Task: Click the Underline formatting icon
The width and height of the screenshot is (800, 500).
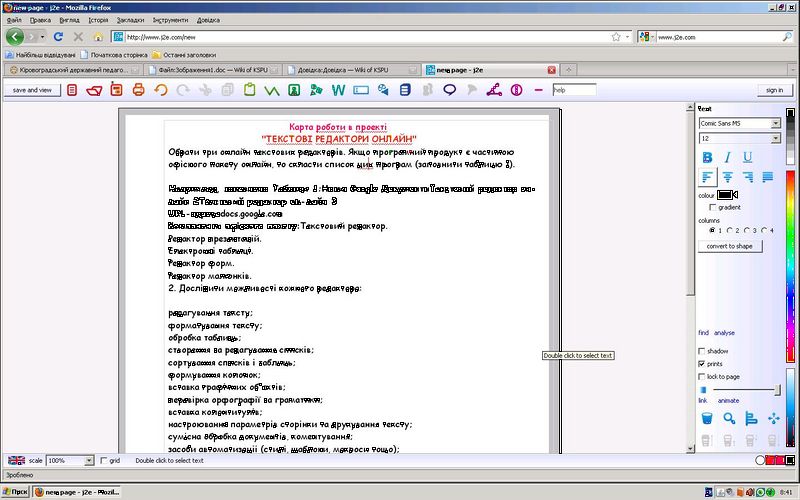Action: pyautogui.click(x=747, y=157)
